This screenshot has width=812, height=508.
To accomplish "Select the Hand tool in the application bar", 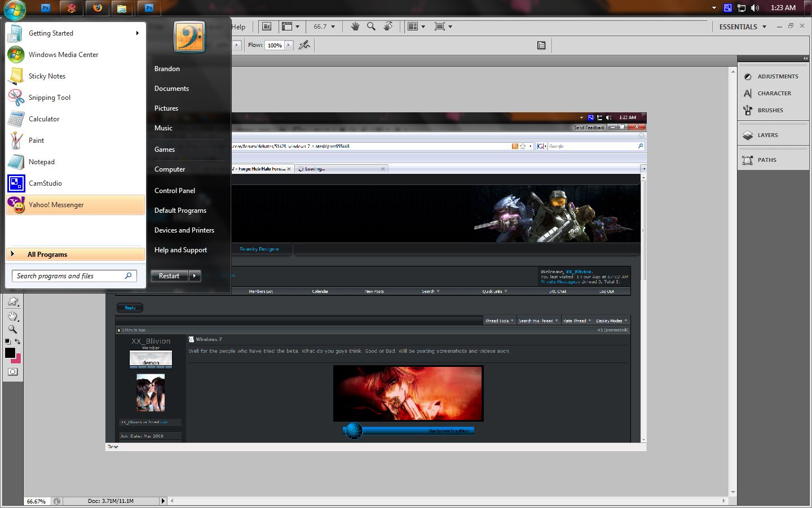I will [x=355, y=27].
